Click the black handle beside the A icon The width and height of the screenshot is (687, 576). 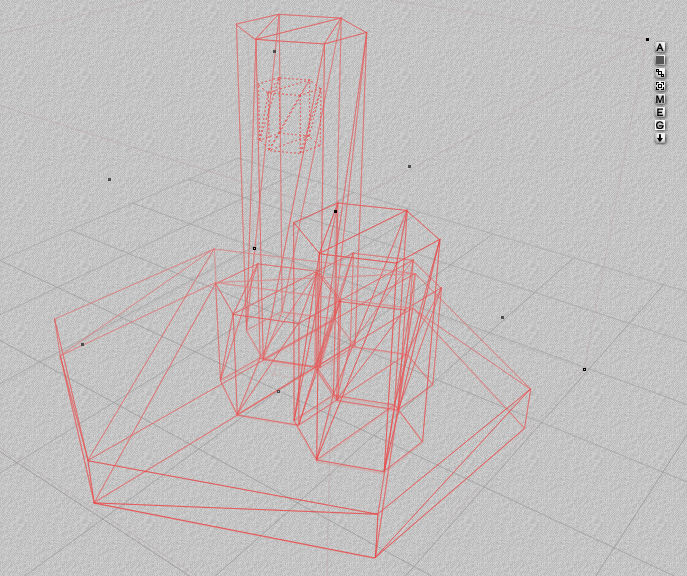pyautogui.click(x=648, y=39)
